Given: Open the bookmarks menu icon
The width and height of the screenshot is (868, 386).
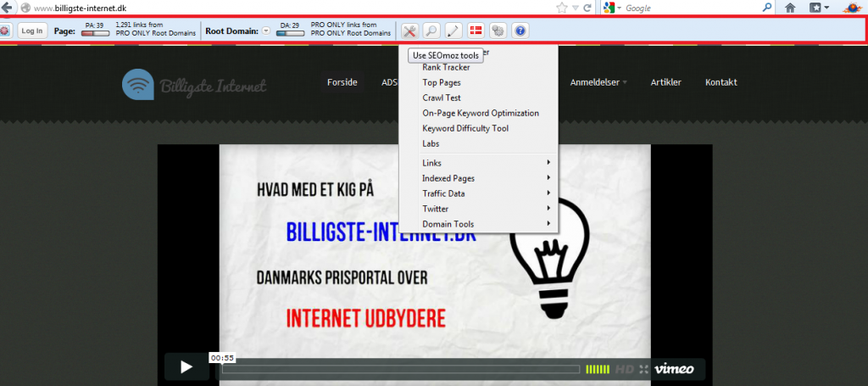Looking at the screenshot, I should (x=819, y=8).
